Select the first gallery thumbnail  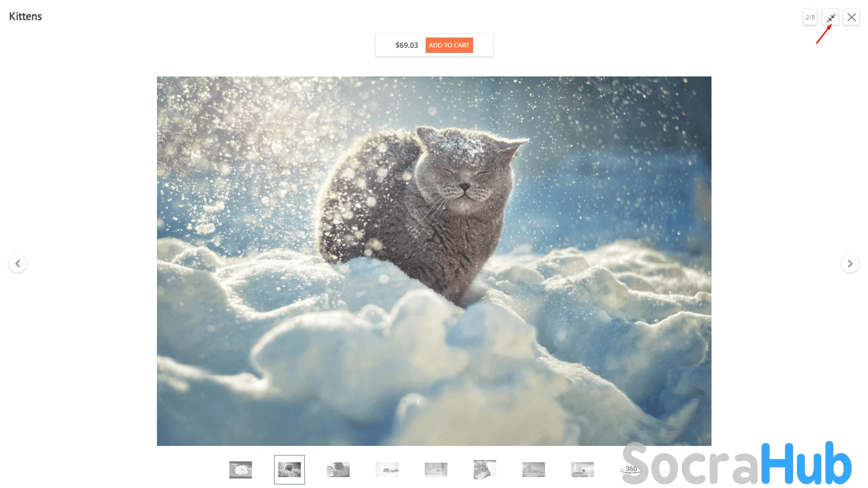(x=241, y=470)
